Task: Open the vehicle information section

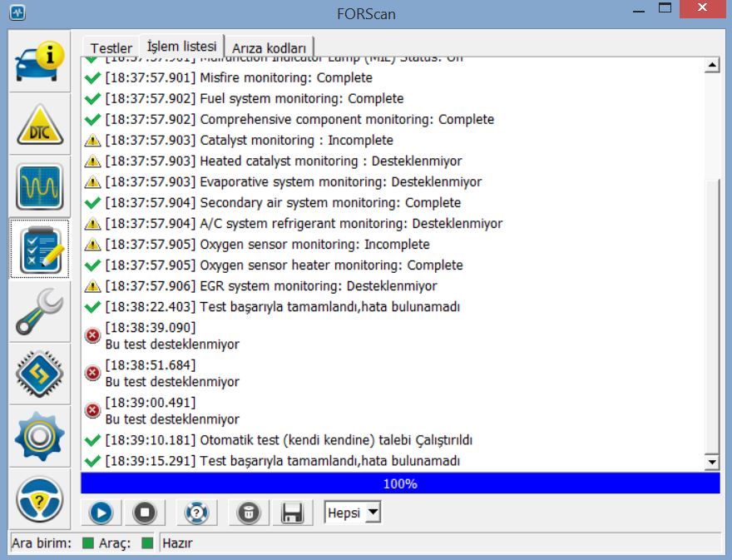Action: (x=40, y=62)
